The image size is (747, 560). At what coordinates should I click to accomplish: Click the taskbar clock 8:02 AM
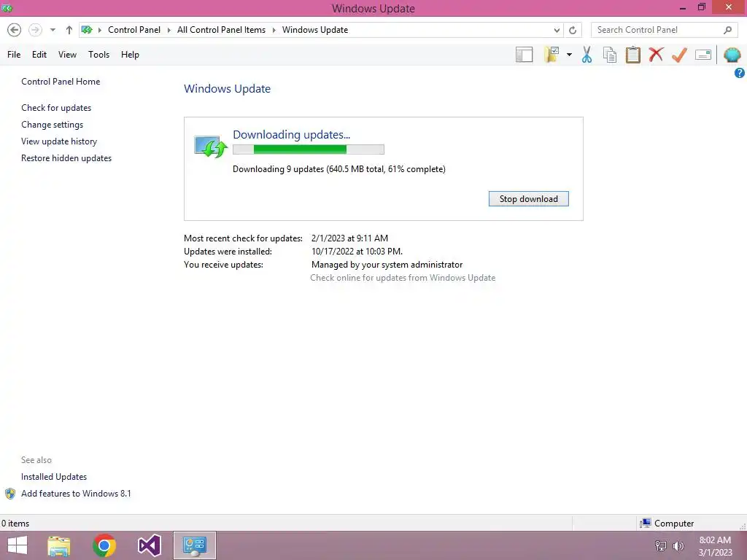(x=715, y=540)
